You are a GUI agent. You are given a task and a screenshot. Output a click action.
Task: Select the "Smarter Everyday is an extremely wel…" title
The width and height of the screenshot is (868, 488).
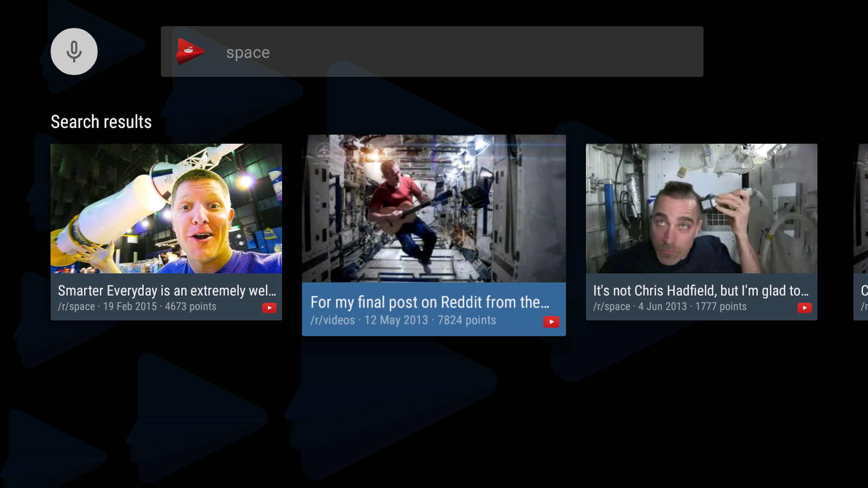[x=167, y=291]
